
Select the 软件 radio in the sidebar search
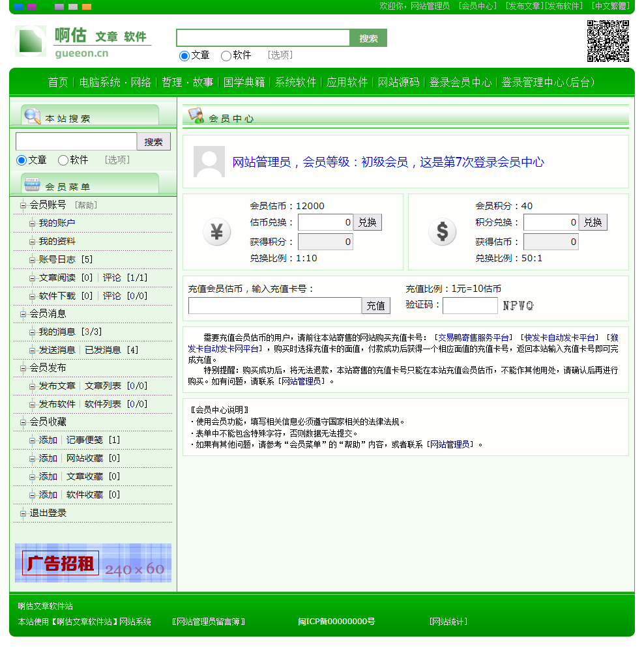63,160
